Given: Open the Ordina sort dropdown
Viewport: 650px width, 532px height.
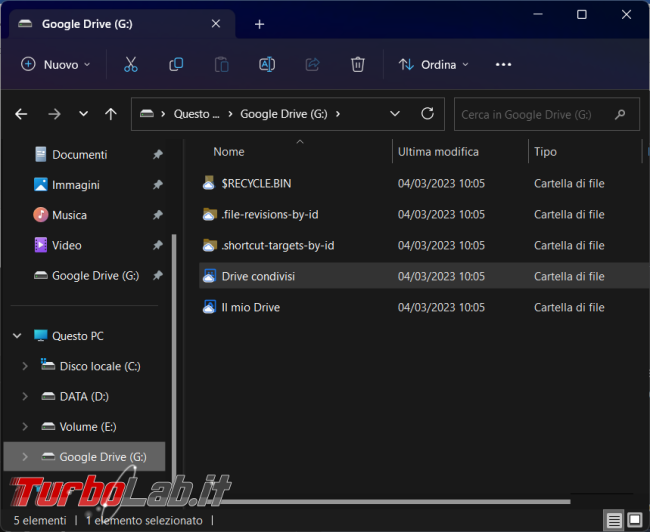Looking at the screenshot, I should click(434, 65).
